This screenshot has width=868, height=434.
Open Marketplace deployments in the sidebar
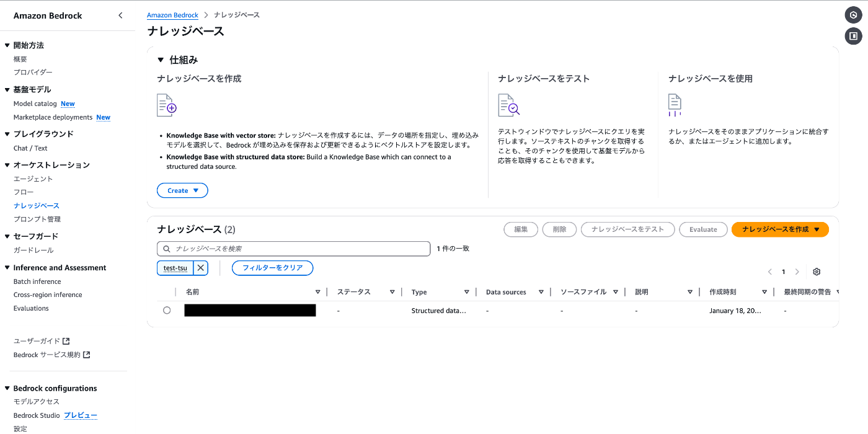53,117
